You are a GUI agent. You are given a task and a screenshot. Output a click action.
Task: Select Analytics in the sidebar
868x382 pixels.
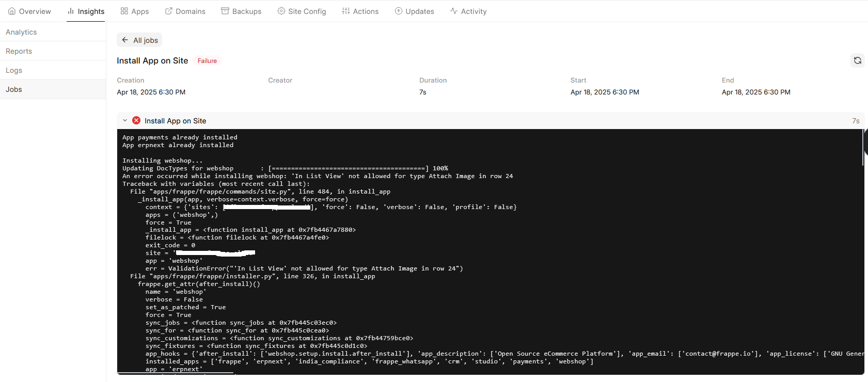(x=53, y=32)
